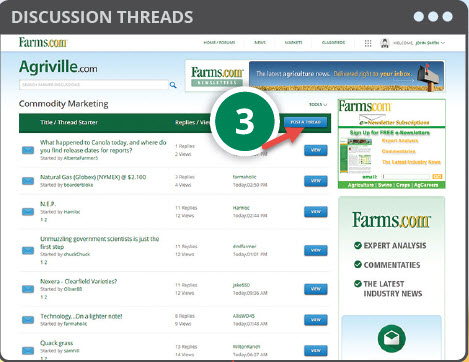Click the orange Go button beside email
This screenshot has width=469, height=362.
437,177
